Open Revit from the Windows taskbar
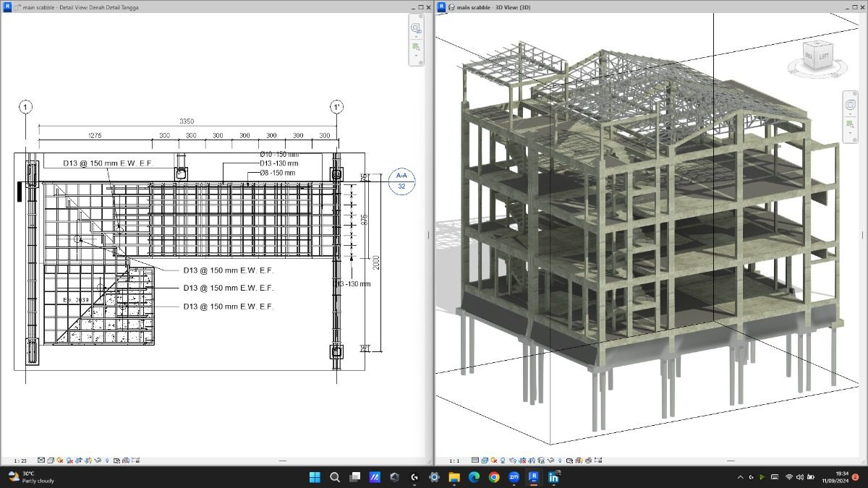Viewport: 868px width, 488px height. point(533,477)
